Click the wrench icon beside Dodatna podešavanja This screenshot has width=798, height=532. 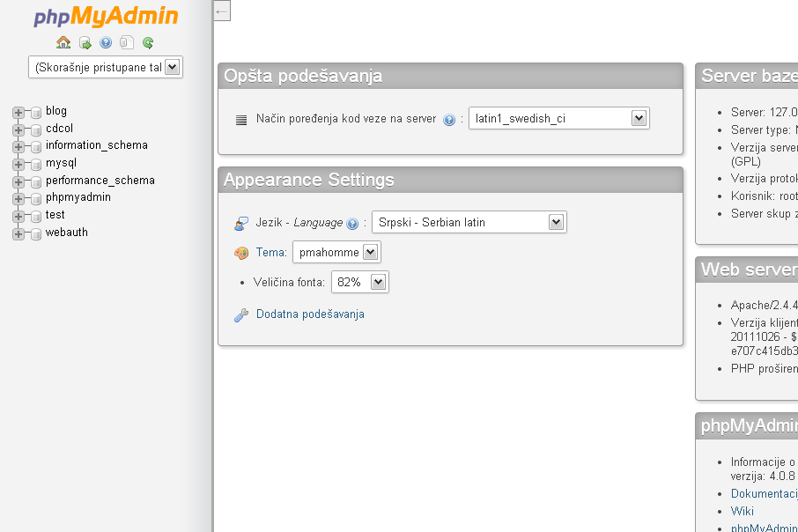pos(241,315)
